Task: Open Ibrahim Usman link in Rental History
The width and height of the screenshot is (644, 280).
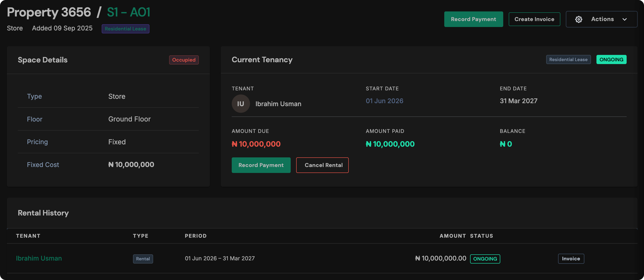Action: [39, 258]
